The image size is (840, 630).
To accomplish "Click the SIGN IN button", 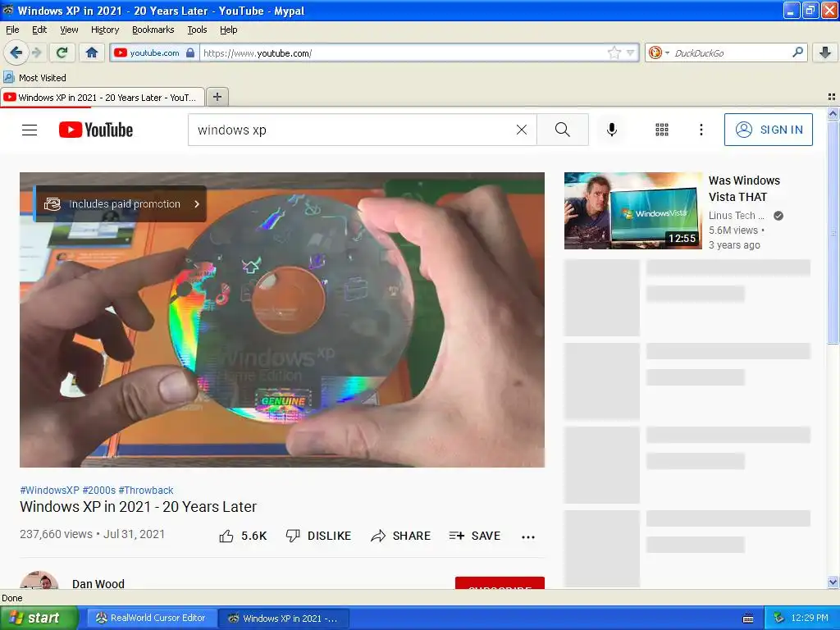I will coord(768,130).
